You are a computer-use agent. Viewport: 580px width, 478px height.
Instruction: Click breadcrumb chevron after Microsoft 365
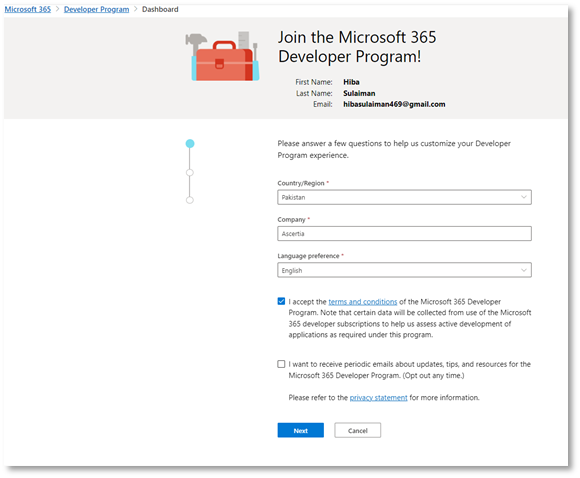click(57, 9)
